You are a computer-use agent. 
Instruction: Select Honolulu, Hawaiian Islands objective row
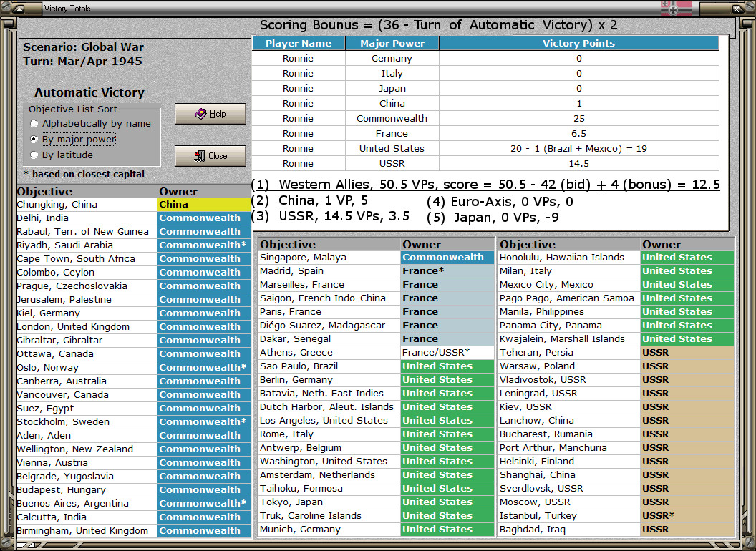(616, 258)
